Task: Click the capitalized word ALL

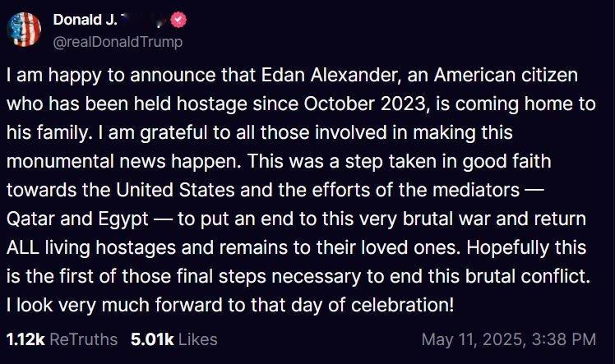Action: coord(23,247)
